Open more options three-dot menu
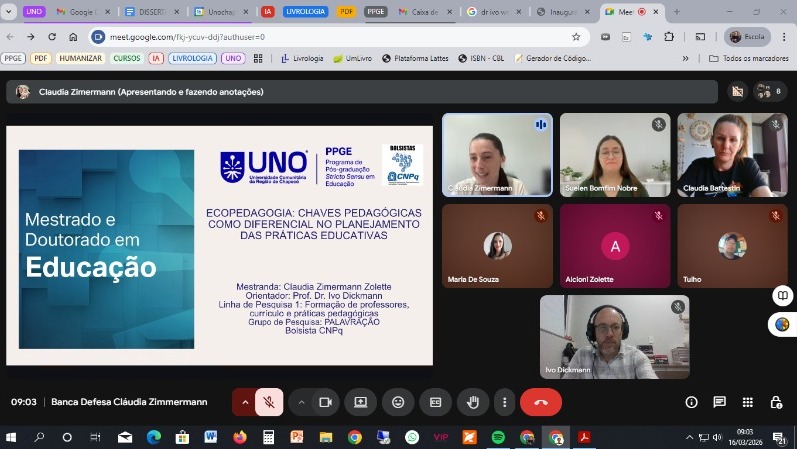 pyautogui.click(x=502, y=402)
